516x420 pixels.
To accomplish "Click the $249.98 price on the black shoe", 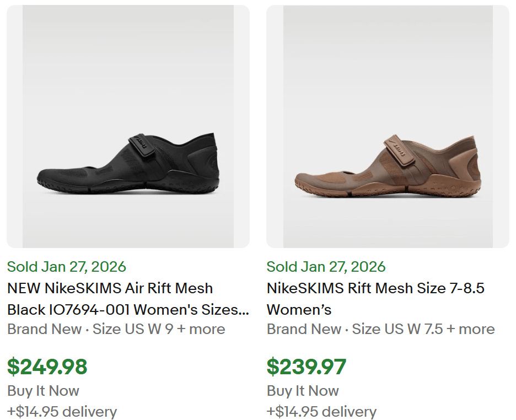I will point(49,366).
